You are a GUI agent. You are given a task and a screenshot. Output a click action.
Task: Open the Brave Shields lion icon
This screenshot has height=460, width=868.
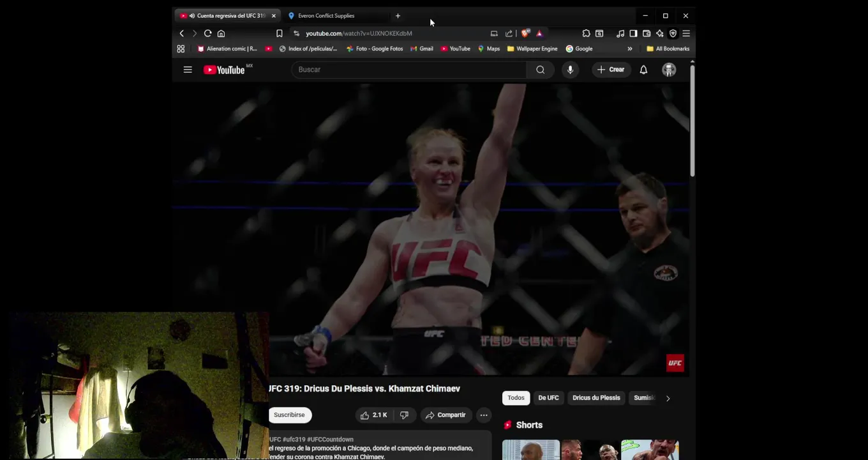point(525,33)
